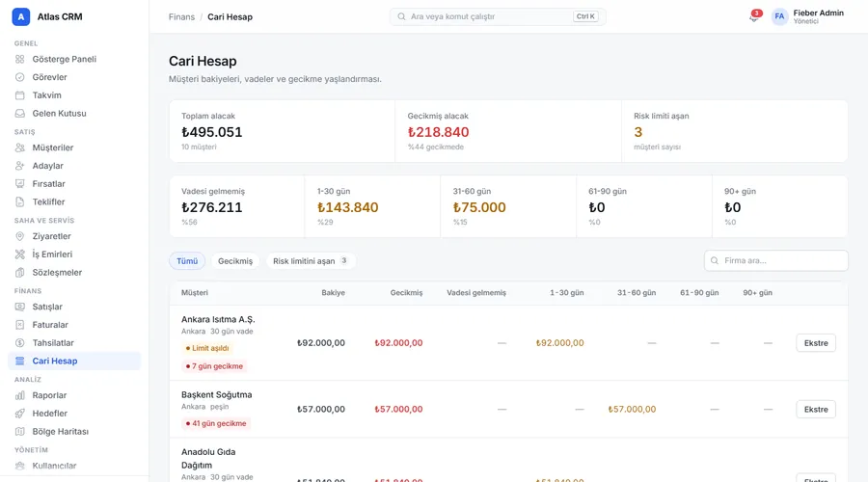Focus the Firma ara search field
This screenshot has height=482, width=868.
pos(776,260)
